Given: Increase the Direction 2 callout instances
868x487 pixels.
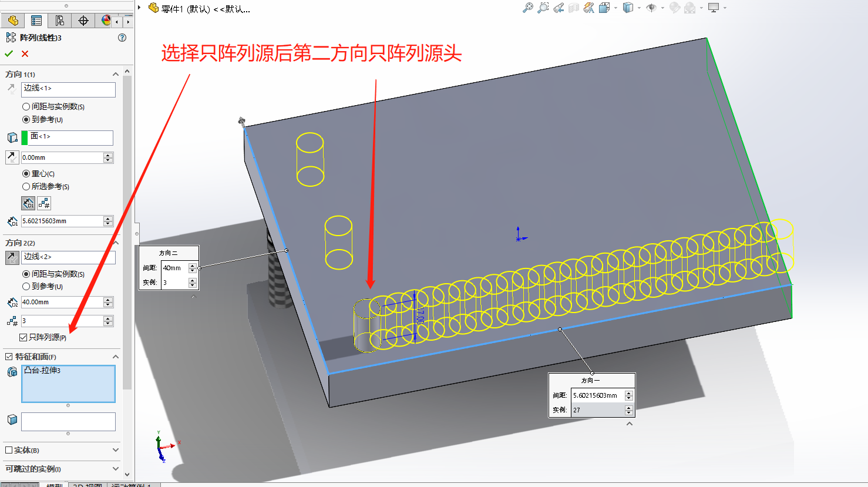Looking at the screenshot, I should pyautogui.click(x=193, y=280).
